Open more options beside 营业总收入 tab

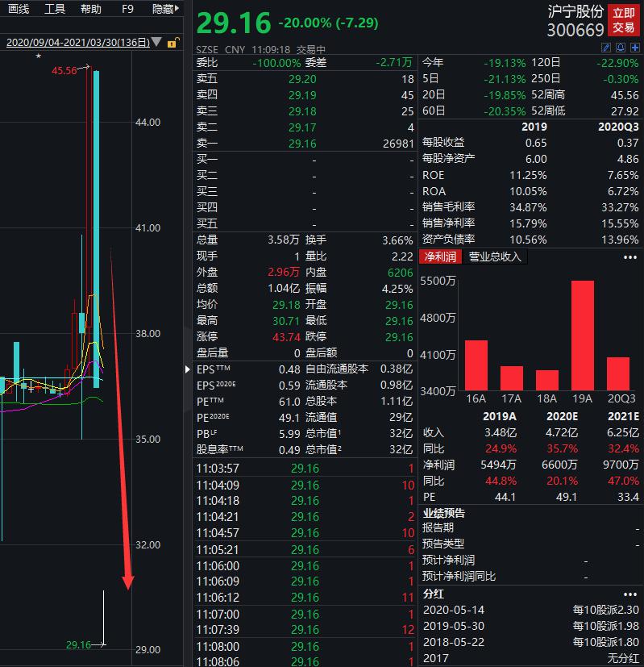(630, 257)
